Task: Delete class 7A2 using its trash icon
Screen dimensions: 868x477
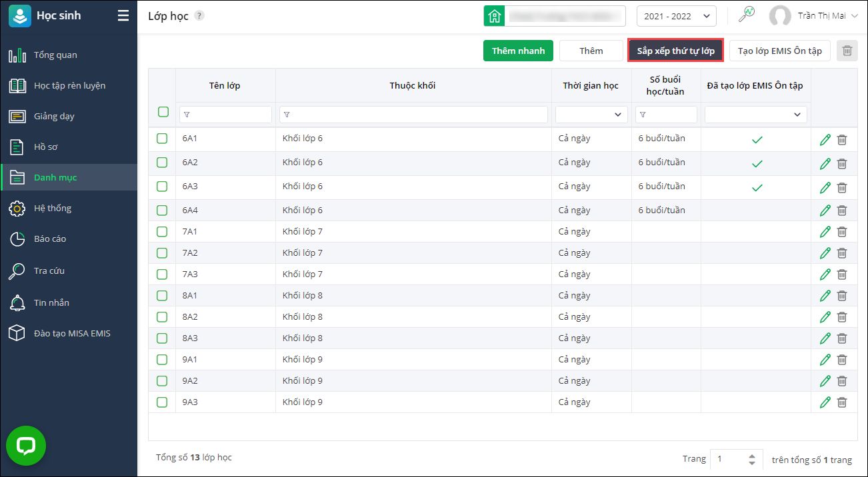Action: [x=842, y=253]
